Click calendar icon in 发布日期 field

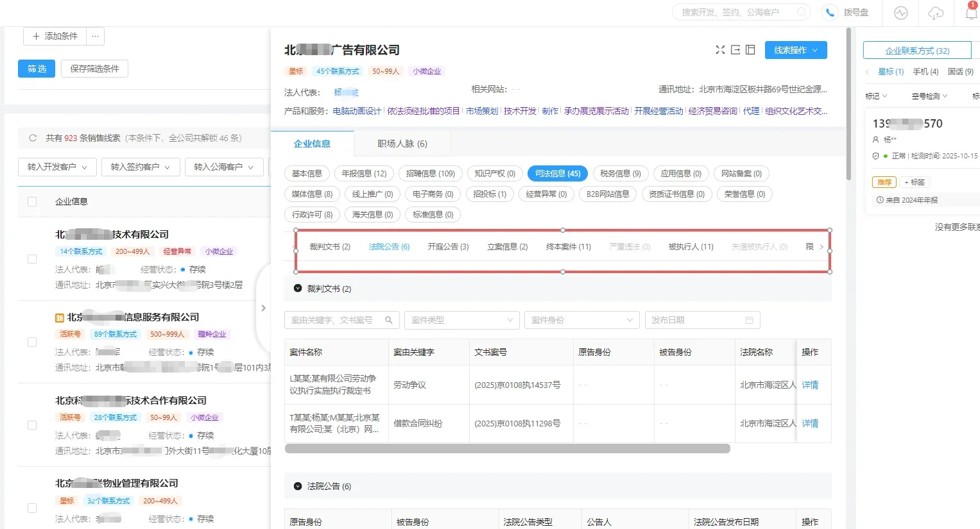(x=749, y=320)
